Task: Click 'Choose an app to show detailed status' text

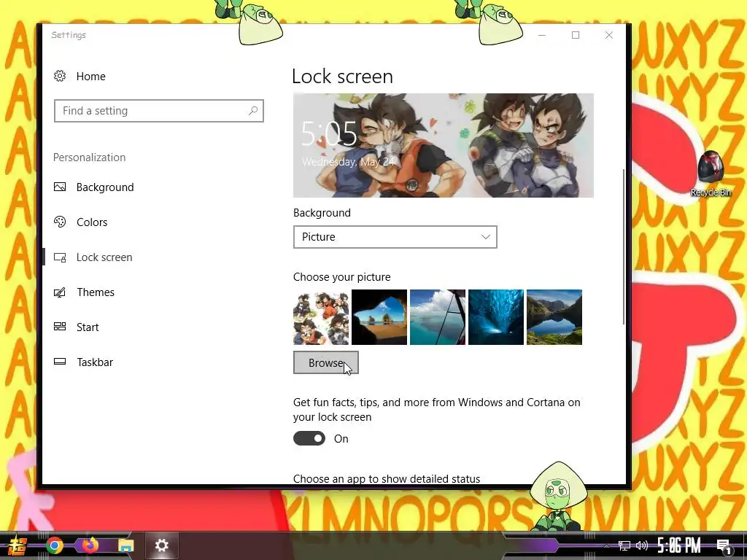Action: tap(387, 478)
